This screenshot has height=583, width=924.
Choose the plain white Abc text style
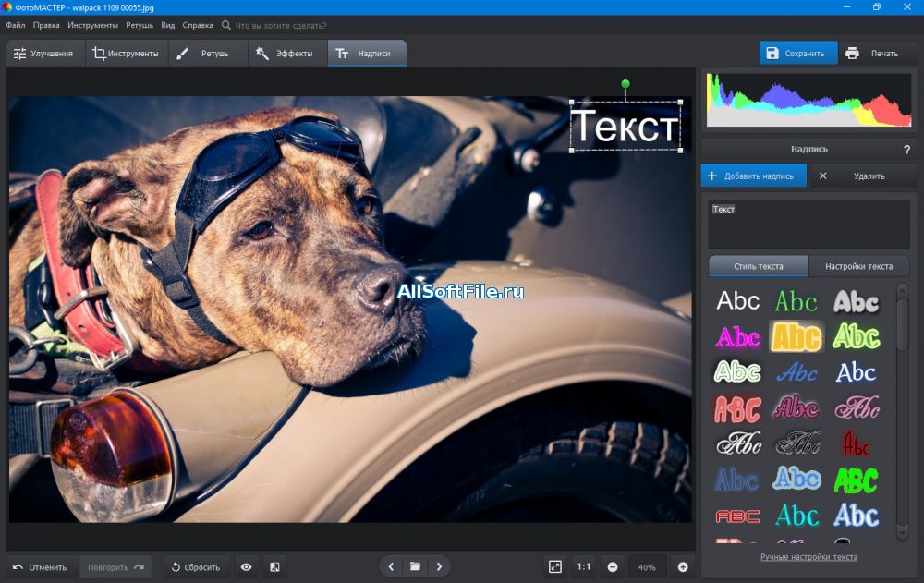coord(737,301)
